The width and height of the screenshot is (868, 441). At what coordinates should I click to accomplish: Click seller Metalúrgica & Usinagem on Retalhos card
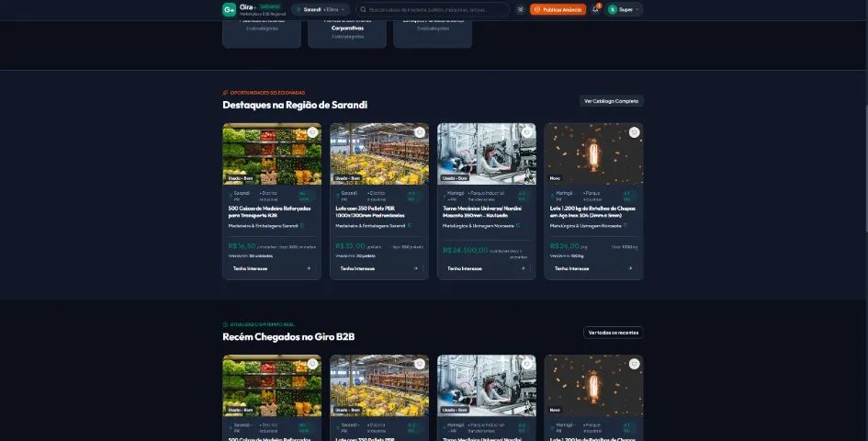pos(586,226)
